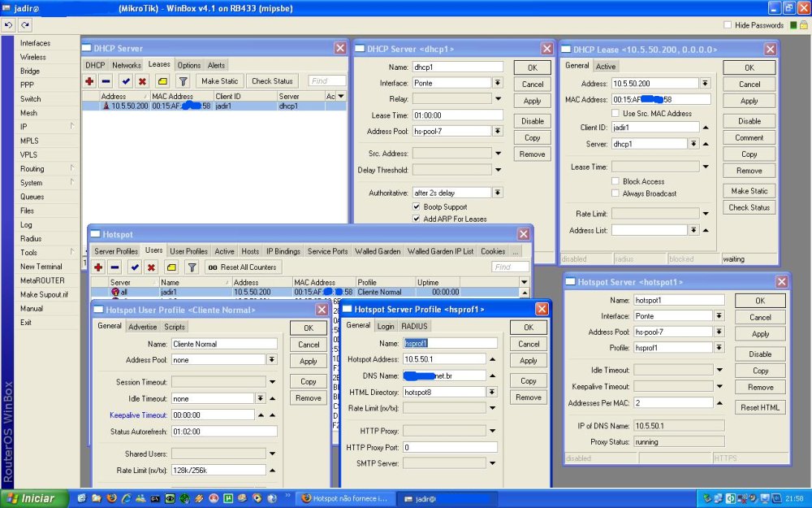This screenshot has height=508, width=812.
Task: Select lease row 10.5.50.200 in DHCP Server
Action: tap(214, 106)
